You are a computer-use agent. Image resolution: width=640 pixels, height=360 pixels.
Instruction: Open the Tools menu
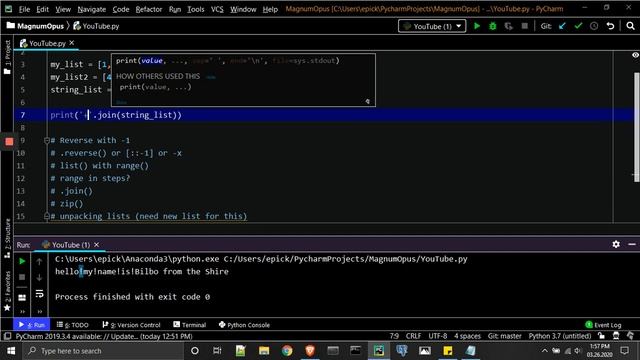tap(196, 9)
